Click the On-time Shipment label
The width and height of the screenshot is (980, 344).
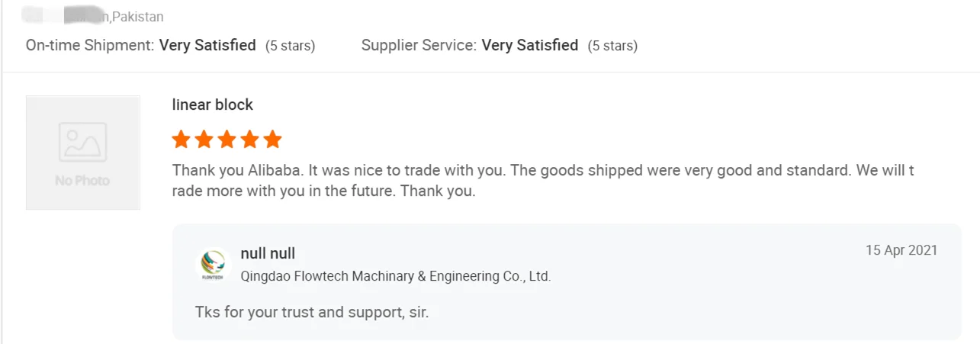(x=90, y=46)
